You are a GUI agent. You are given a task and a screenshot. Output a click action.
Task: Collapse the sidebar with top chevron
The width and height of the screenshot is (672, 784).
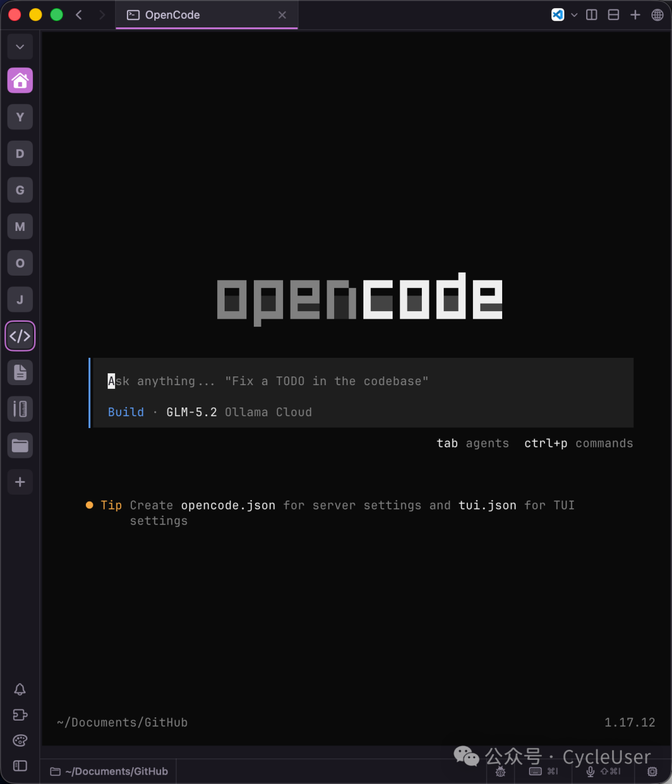click(x=20, y=47)
